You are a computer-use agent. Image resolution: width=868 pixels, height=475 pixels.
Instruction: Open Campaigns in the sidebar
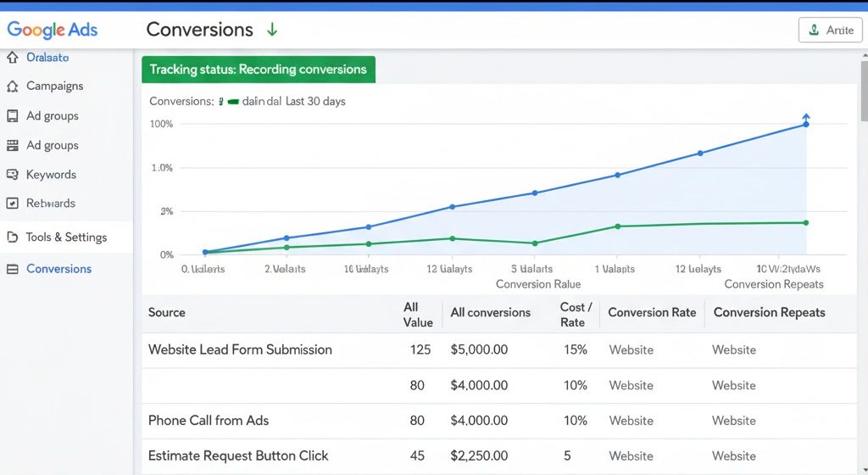pos(54,87)
